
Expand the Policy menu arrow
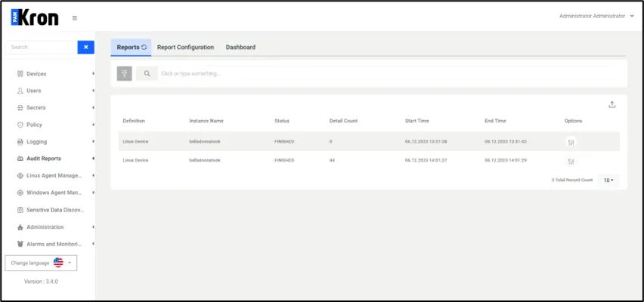click(x=93, y=125)
